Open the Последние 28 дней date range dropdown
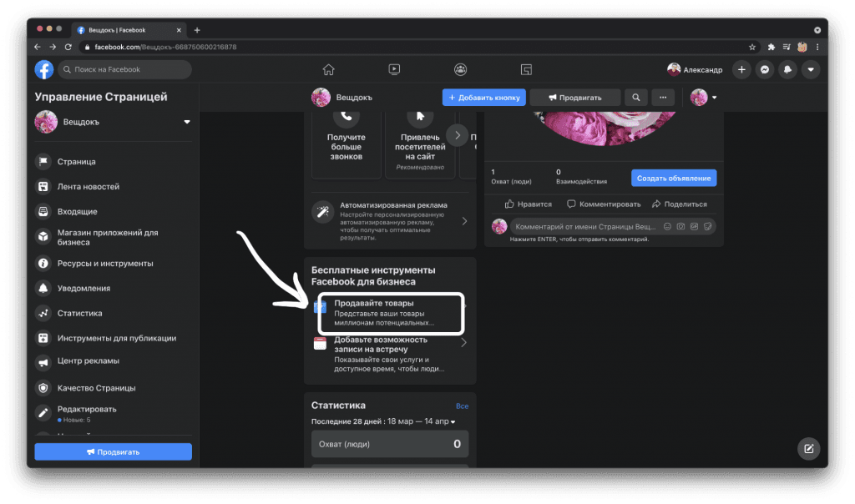 tap(383, 421)
